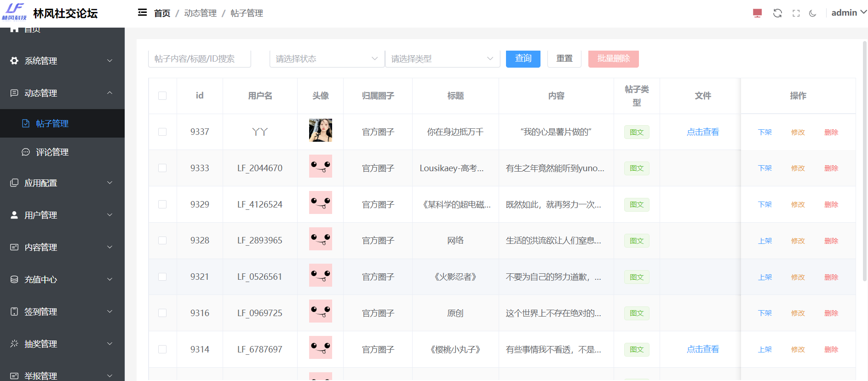868x381 pixels.
Task: Select the checkbox for post 9337
Action: pyautogui.click(x=162, y=132)
